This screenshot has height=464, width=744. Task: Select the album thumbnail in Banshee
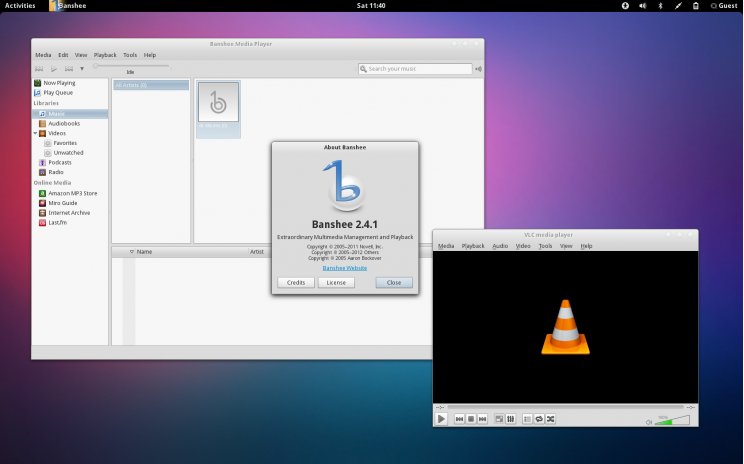coord(218,102)
